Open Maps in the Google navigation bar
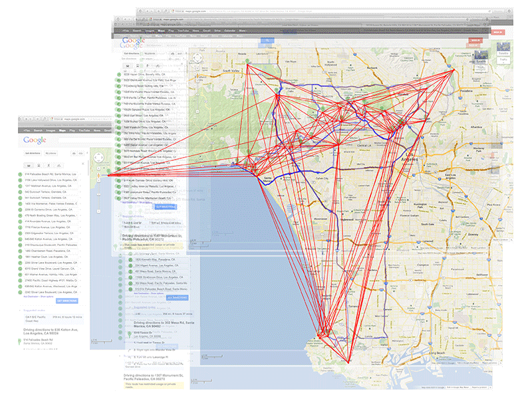The image size is (532, 399). (x=62, y=131)
